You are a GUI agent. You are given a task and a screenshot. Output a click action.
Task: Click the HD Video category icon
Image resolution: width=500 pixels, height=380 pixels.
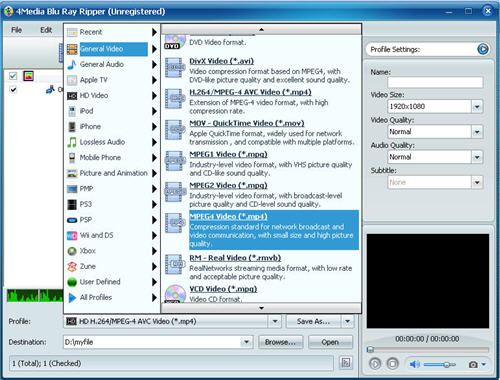click(72, 96)
